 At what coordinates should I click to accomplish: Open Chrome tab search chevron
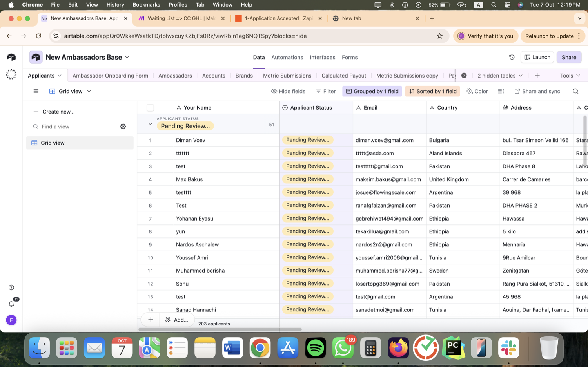point(579,18)
